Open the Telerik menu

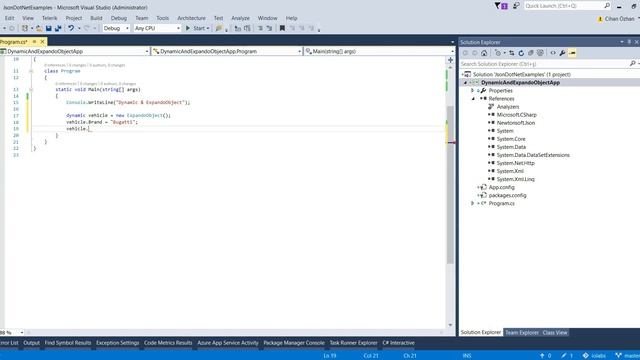[x=49, y=18]
